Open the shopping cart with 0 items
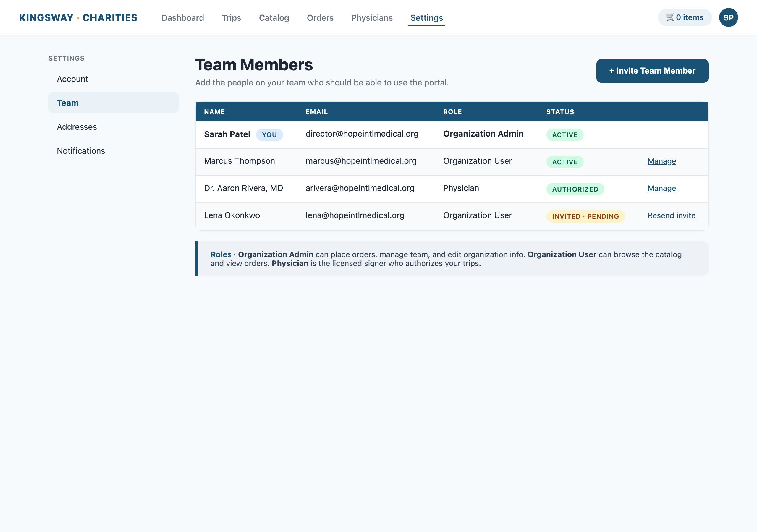The height and width of the screenshot is (532, 757). (x=685, y=17)
